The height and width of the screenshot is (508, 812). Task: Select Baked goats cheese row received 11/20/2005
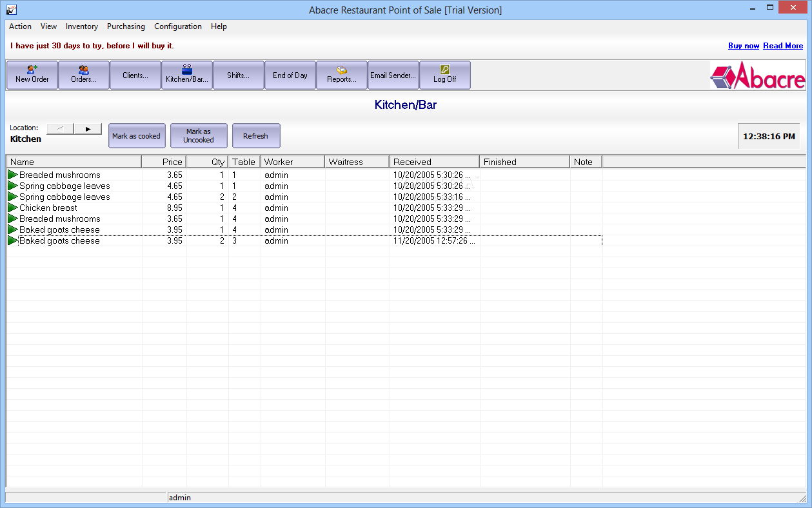coord(304,240)
